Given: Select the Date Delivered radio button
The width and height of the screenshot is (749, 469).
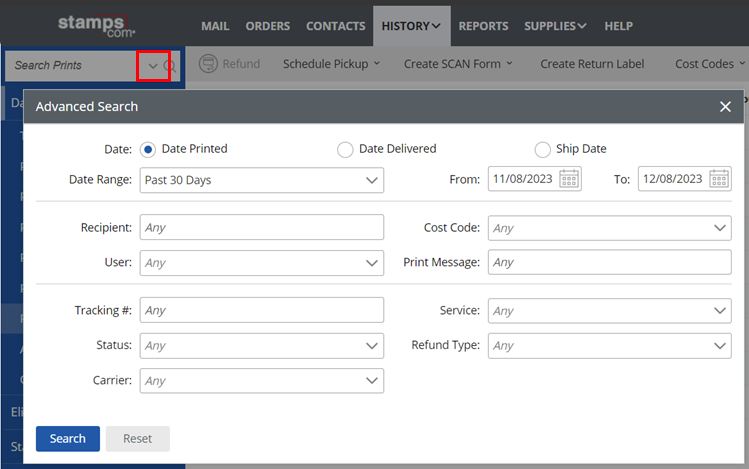Looking at the screenshot, I should point(345,149).
